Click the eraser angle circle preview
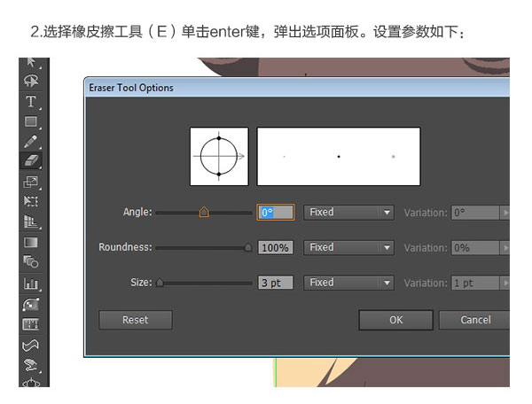Viewport: 532px width, 404px height. [219, 156]
